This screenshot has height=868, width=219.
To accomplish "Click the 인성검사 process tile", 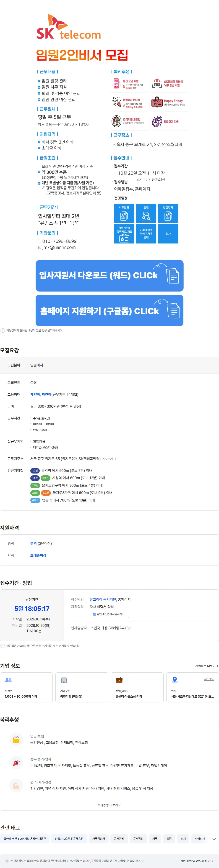I will click(x=168, y=213).
